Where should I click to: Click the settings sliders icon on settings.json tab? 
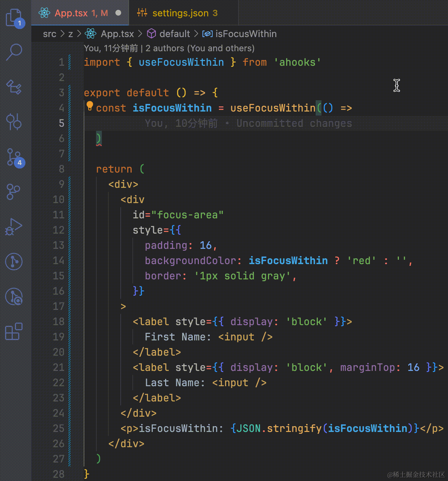142,13
